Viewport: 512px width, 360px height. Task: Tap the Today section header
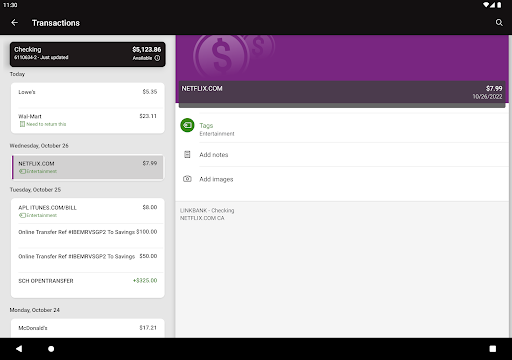pyautogui.click(x=17, y=74)
